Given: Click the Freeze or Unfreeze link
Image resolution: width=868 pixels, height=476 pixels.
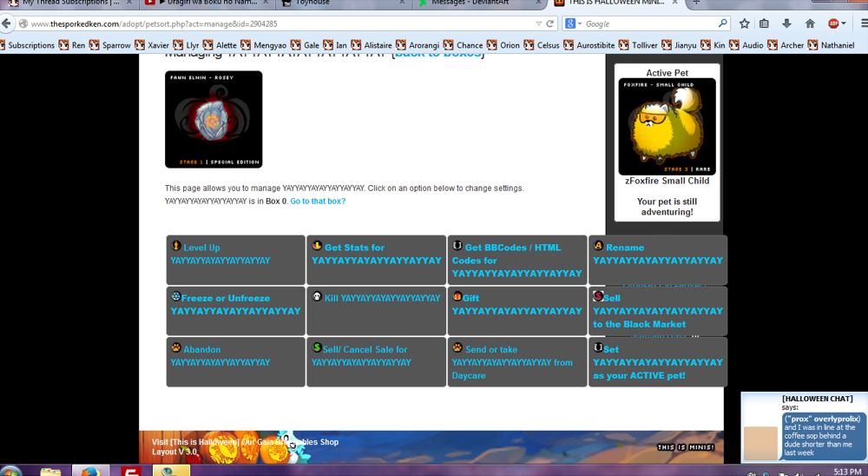Looking at the screenshot, I should pyautogui.click(x=236, y=305).
